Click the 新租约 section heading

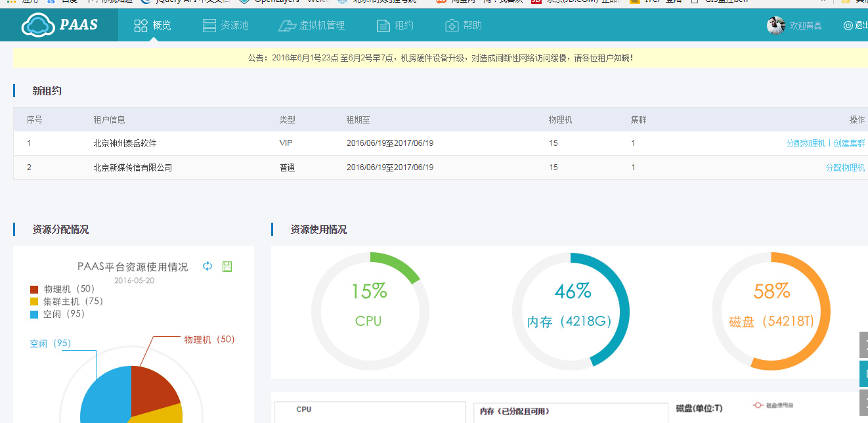47,91
